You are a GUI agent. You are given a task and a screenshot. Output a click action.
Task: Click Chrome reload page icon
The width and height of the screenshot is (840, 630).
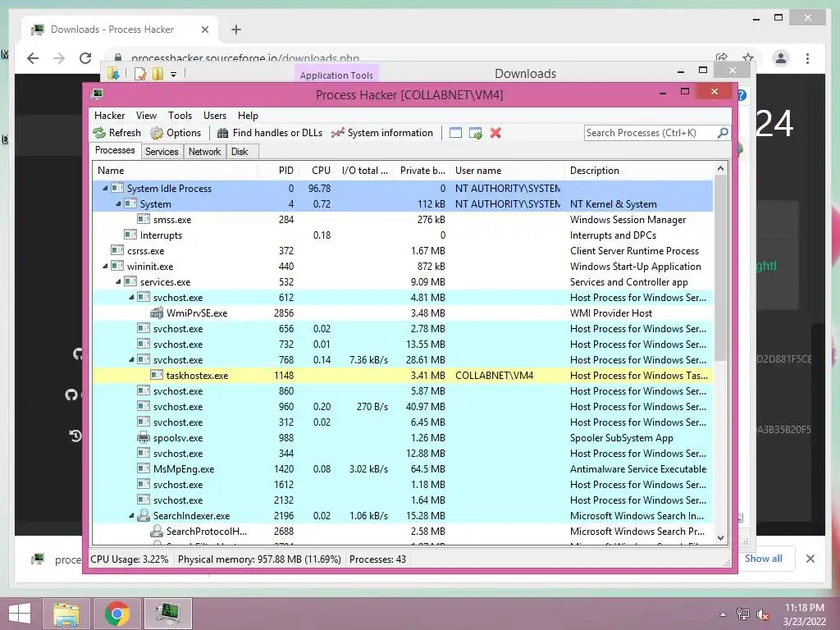click(85, 58)
